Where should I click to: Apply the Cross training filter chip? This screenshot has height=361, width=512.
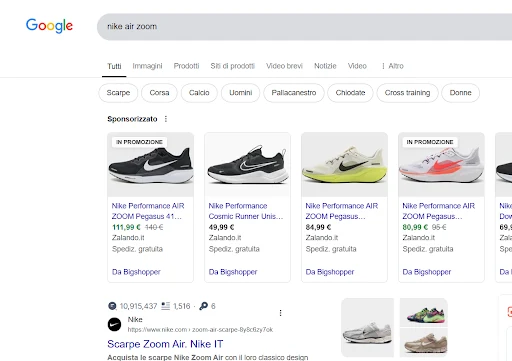pyautogui.click(x=407, y=93)
